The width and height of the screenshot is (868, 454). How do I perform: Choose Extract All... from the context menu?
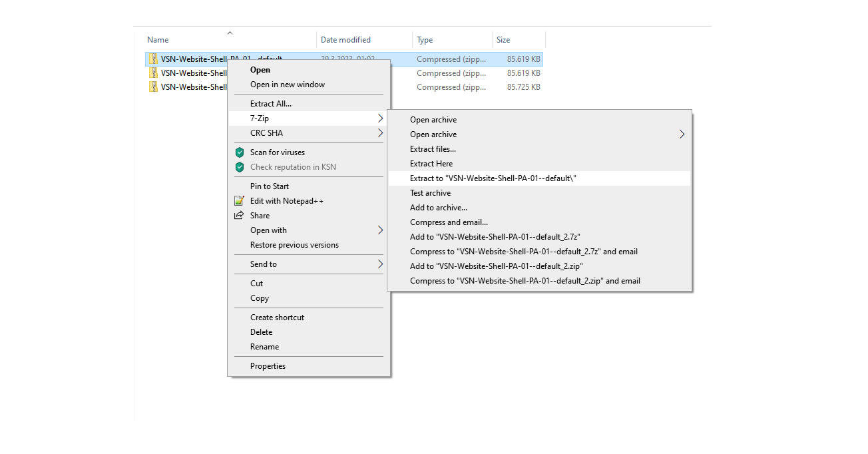[x=270, y=104]
